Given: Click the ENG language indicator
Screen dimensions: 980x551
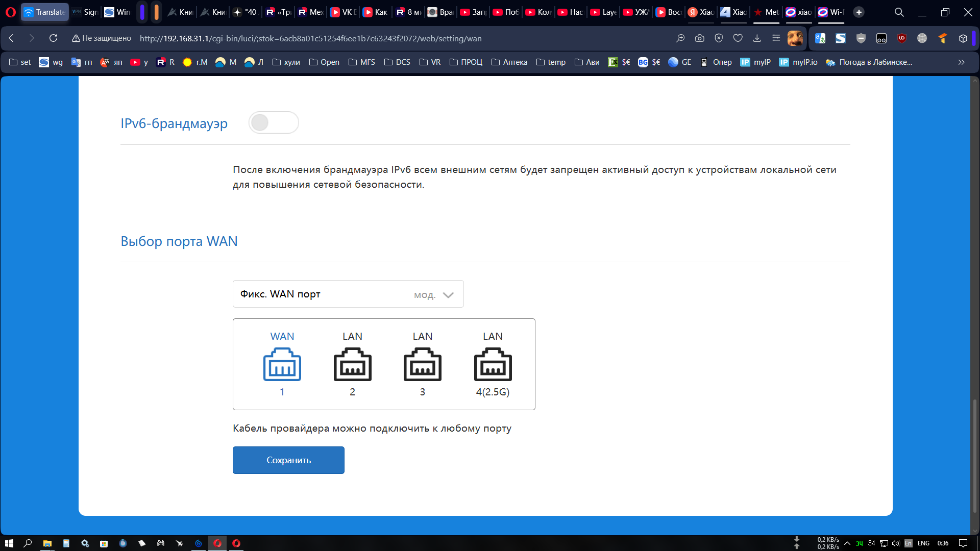Looking at the screenshot, I should pos(923,543).
